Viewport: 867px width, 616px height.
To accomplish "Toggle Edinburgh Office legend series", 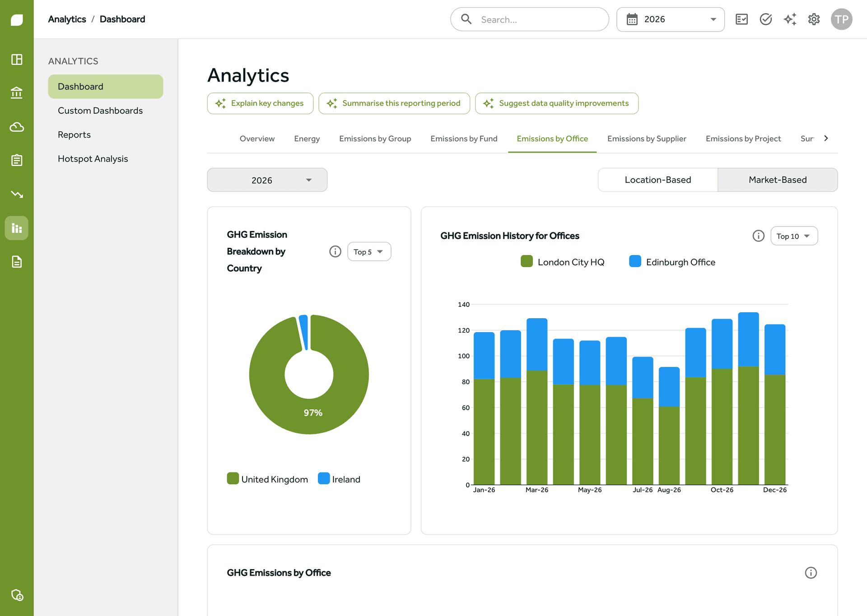I will pyautogui.click(x=672, y=262).
